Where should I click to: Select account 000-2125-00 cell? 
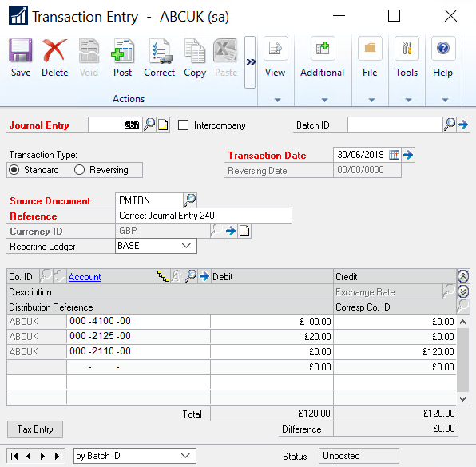click(x=138, y=337)
